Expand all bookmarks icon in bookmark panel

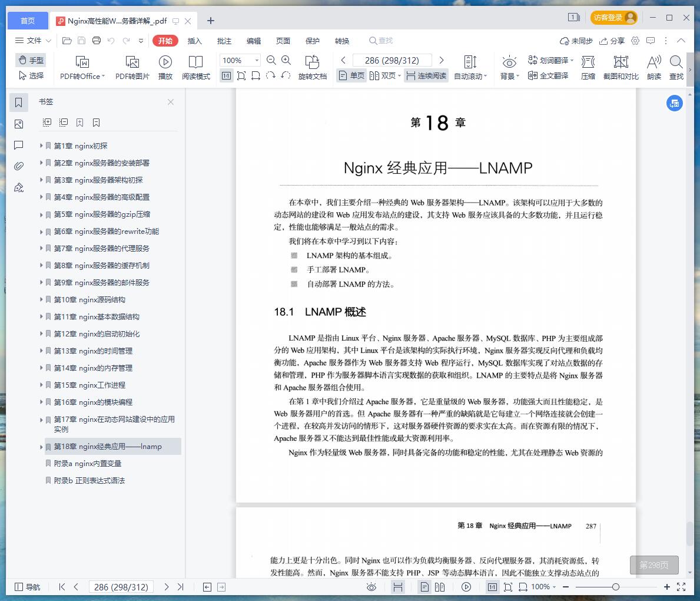pos(47,123)
